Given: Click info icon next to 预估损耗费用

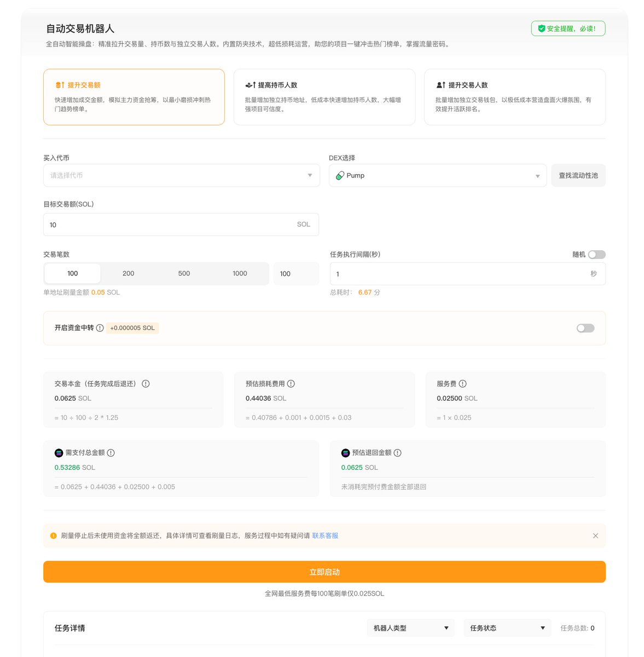Looking at the screenshot, I should coord(291,384).
